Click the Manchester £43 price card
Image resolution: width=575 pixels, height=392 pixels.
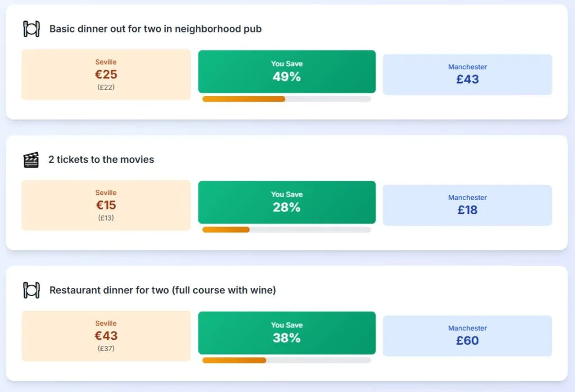[x=467, y=75]
